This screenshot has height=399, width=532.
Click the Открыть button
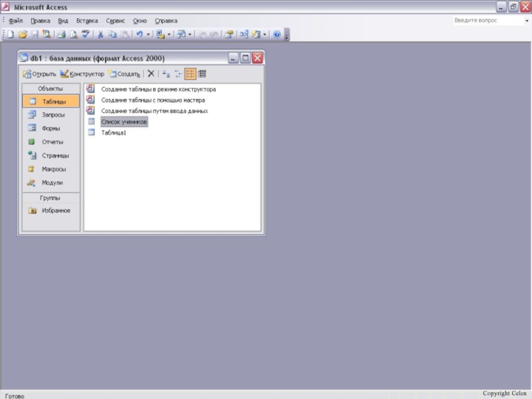[39, 74]
